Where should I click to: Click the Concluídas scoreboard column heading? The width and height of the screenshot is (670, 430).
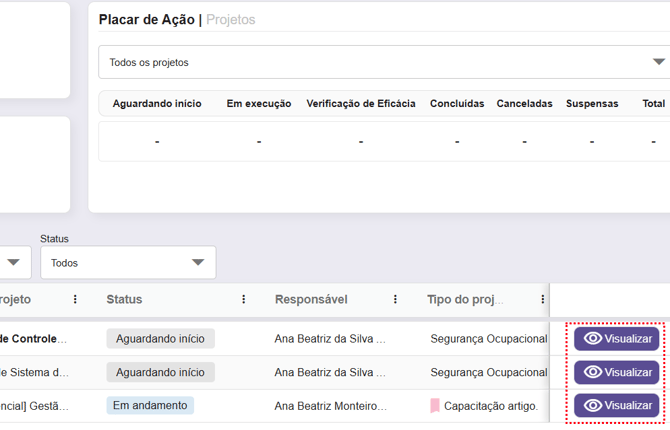(x=457, y=103)
